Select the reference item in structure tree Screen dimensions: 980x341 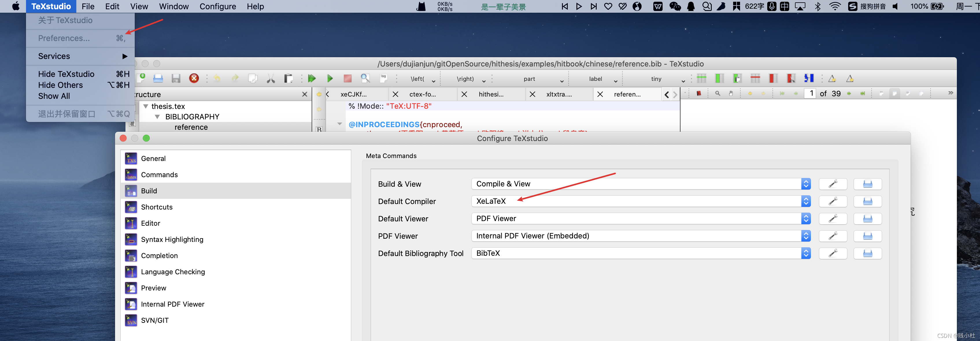(191, 127)
